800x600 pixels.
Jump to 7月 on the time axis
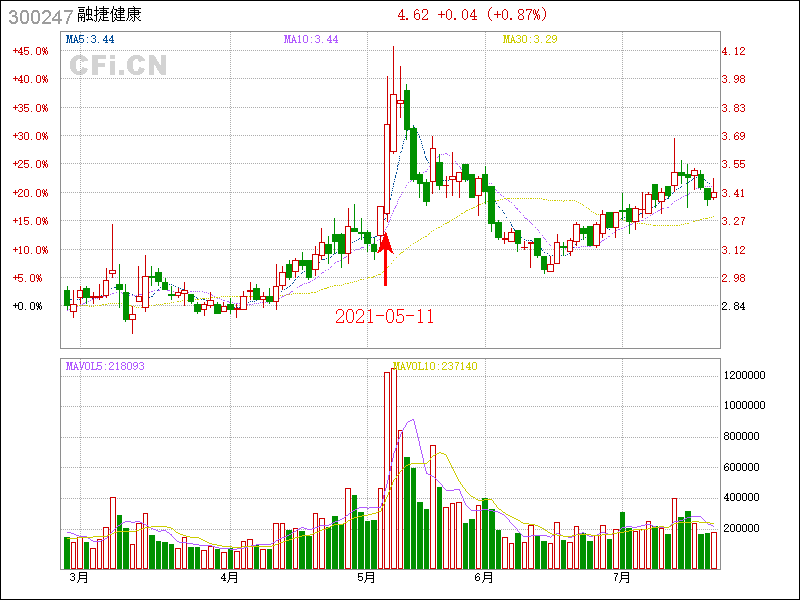pyautogui.click(x=621, y=577)
